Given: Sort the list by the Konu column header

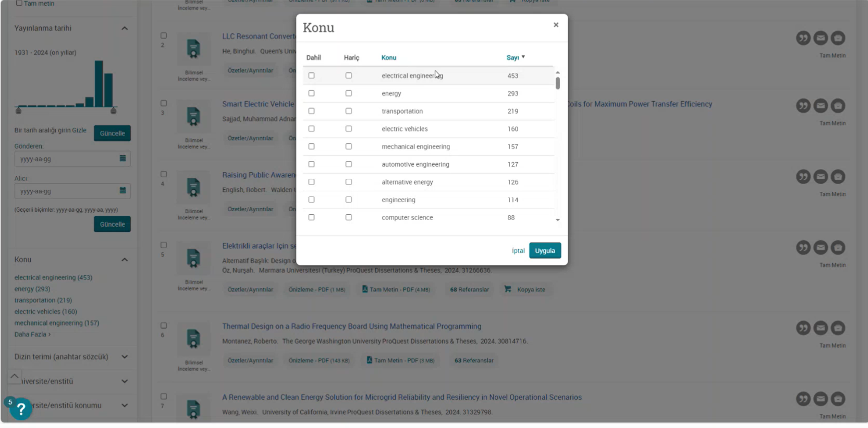Looking at the screenshot, I should [x=388, y=58].
